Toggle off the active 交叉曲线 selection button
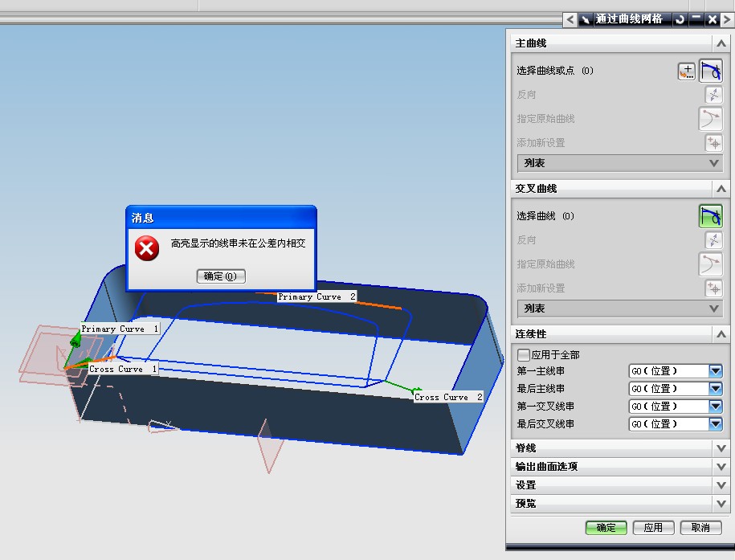This screenshot has width=735, height=560. coord(711,215)
